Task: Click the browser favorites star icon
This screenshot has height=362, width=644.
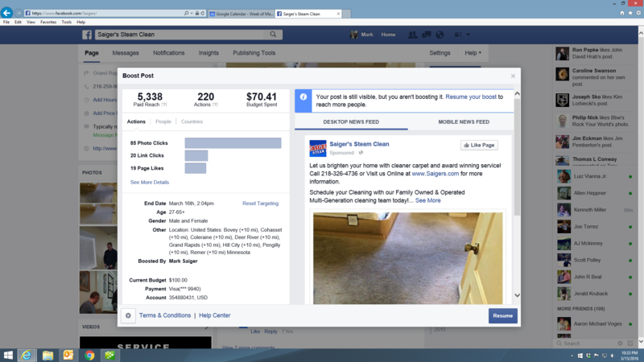Action: point(630,13)
